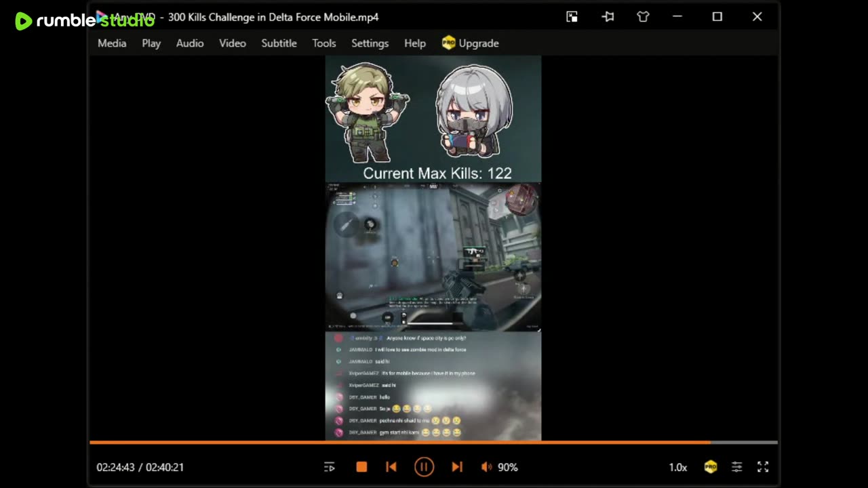Pin the player window on top
The image size is (868, 488).
608,17
